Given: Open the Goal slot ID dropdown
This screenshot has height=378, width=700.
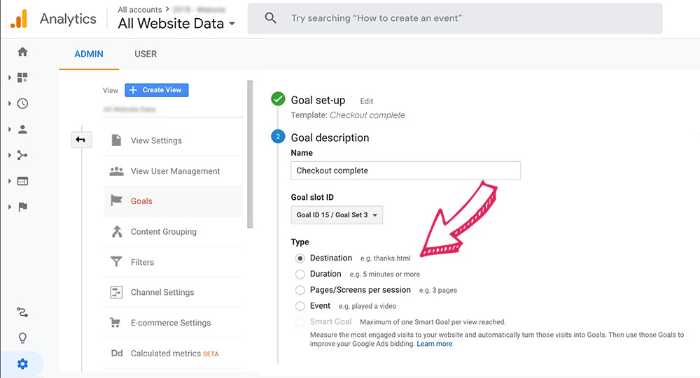Looking at the screenshot, I should [x=337, y=215].
